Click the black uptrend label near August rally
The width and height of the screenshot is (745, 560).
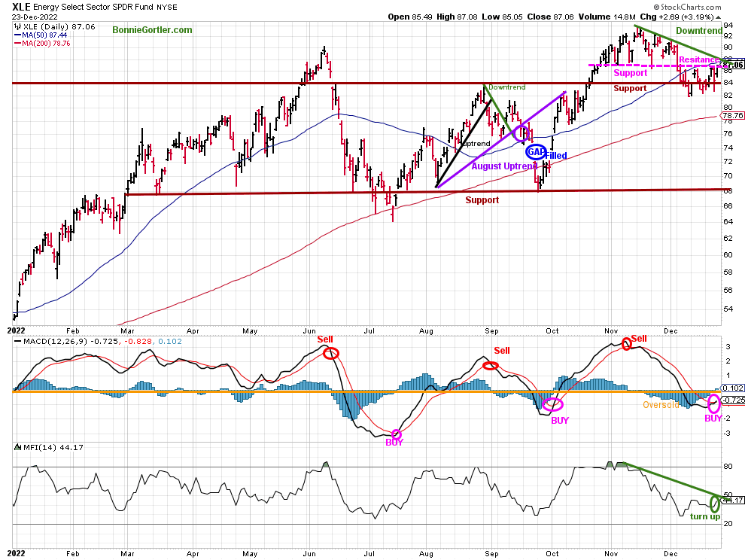476,144
